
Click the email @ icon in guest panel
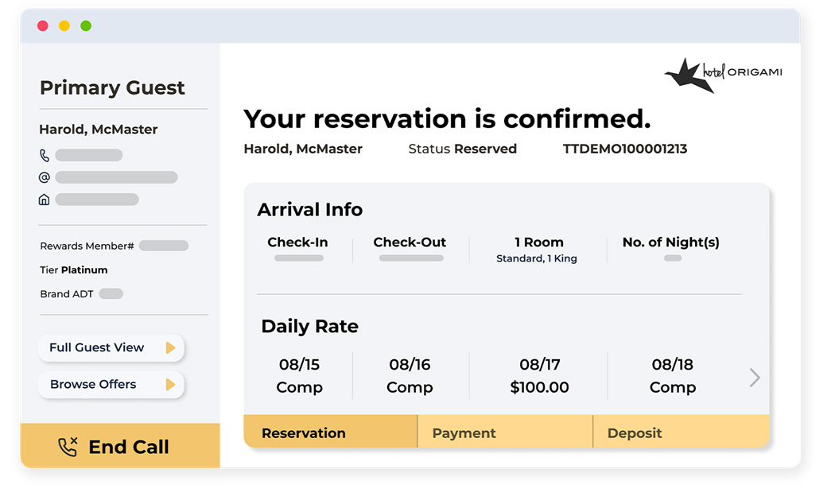point(45,177)
